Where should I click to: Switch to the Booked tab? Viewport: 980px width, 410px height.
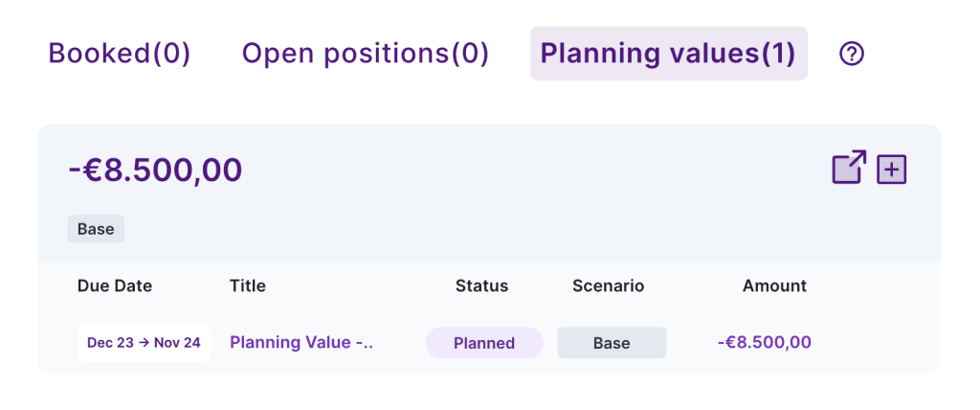[120, 54]
